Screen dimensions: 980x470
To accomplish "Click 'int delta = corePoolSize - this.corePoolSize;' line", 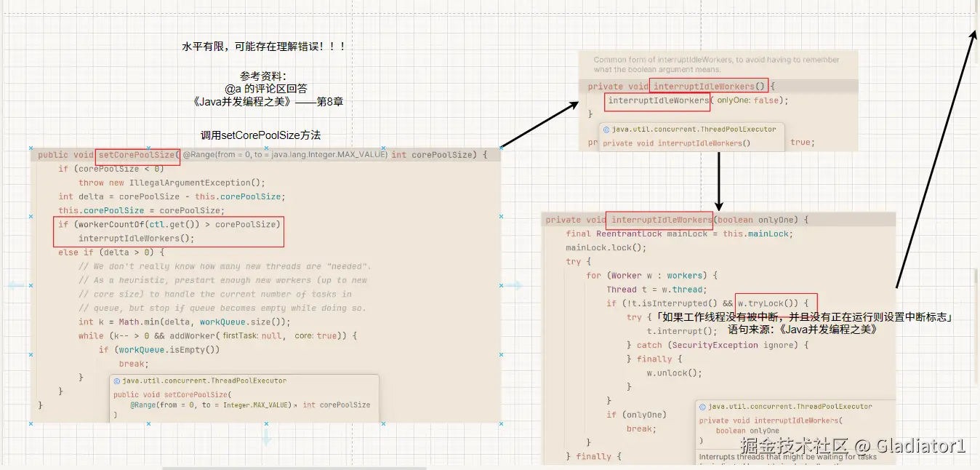I will [172, 196].
